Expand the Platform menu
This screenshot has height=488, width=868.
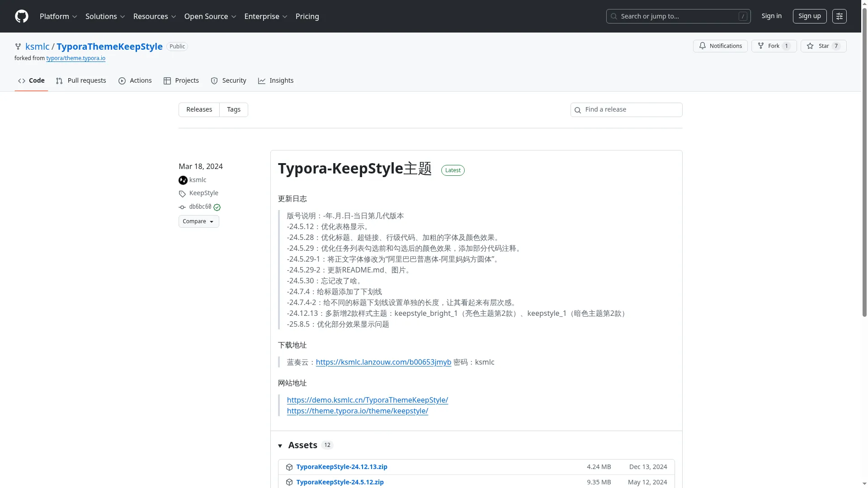tap(58, 16)
